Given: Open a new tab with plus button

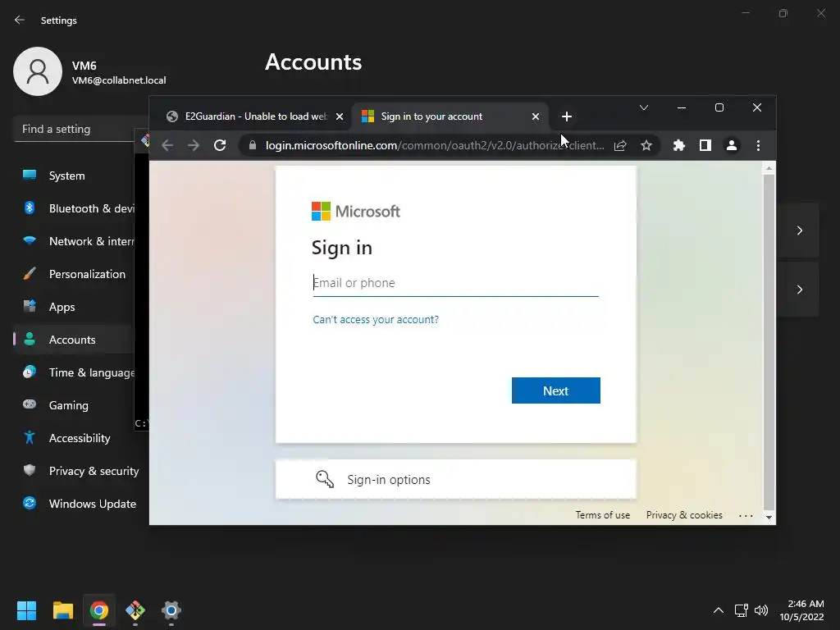Looking at the screenshot, I should click(x=566, y=116).
